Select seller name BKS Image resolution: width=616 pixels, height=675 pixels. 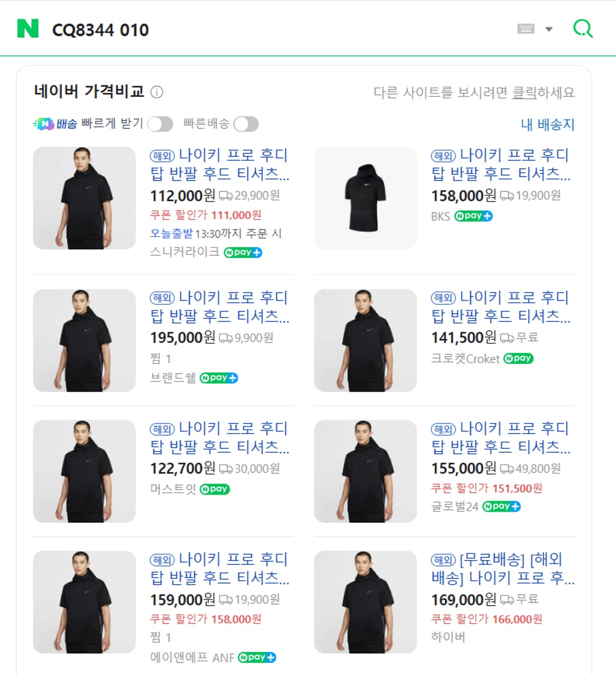440,216
